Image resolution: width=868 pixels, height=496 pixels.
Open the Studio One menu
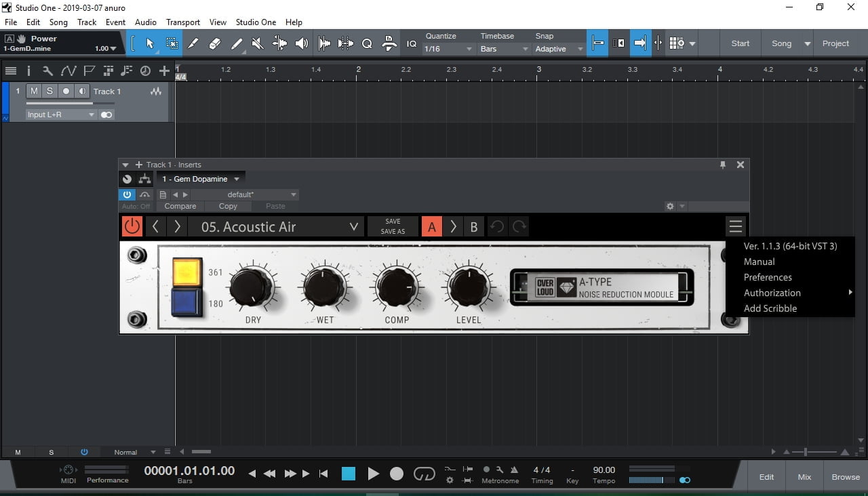(256, 22)
